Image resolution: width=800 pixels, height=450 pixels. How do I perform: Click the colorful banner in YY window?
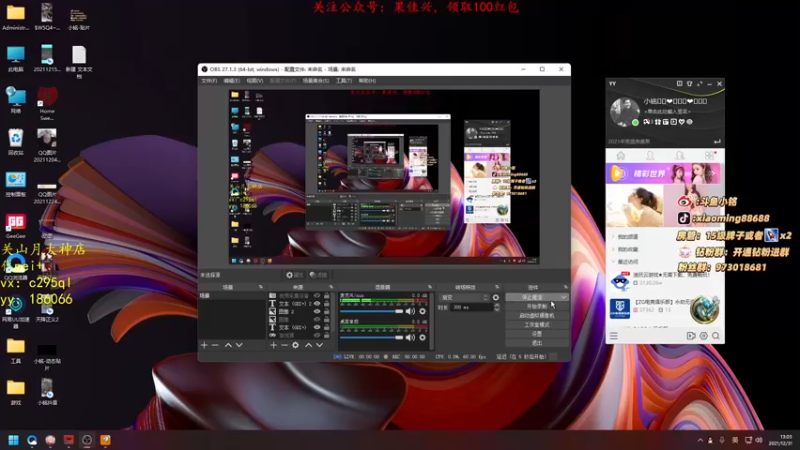pos(663,173)
